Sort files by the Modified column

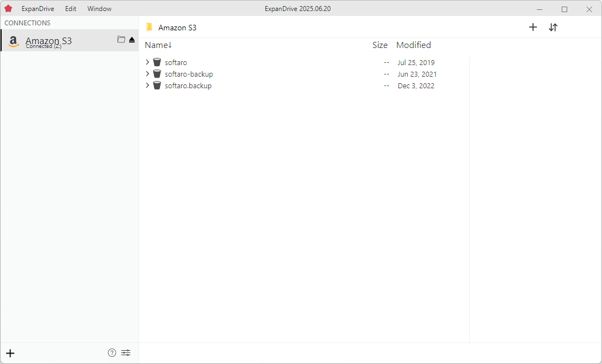pos(413,45)
